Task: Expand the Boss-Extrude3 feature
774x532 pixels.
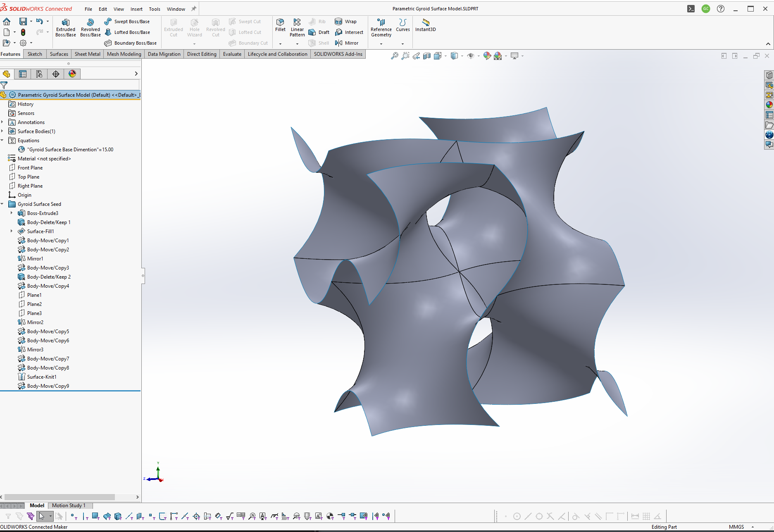Action: click(x=12, y=213)
